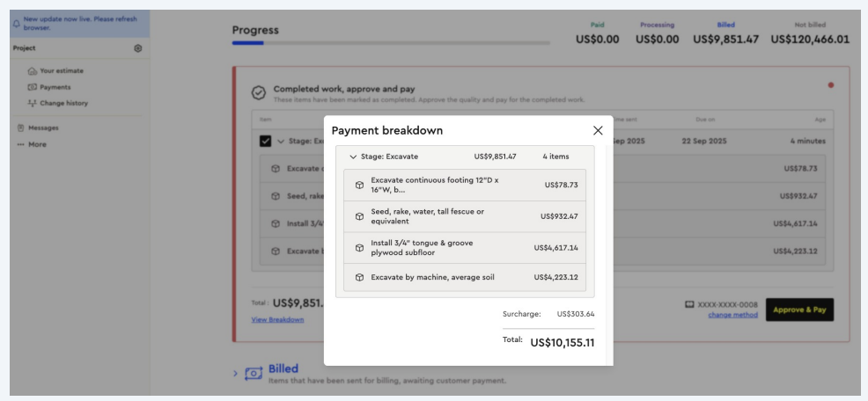Open Your estimate in the sidebar
This screenshot has width=868, height=401.
point(61,70)
